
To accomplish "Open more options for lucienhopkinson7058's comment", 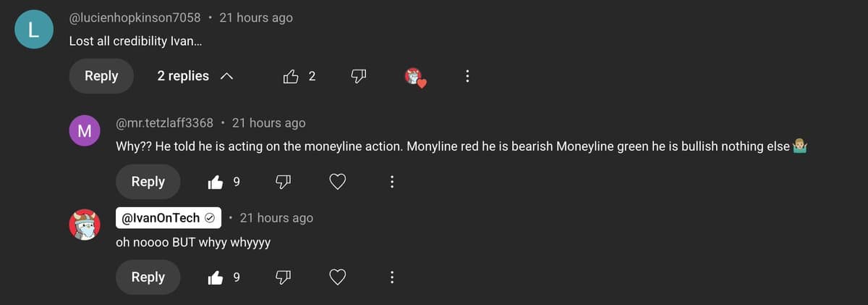I will click(467, 76).
